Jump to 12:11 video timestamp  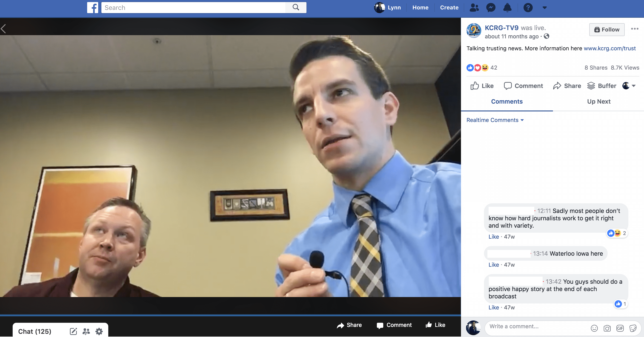[544, 211]
